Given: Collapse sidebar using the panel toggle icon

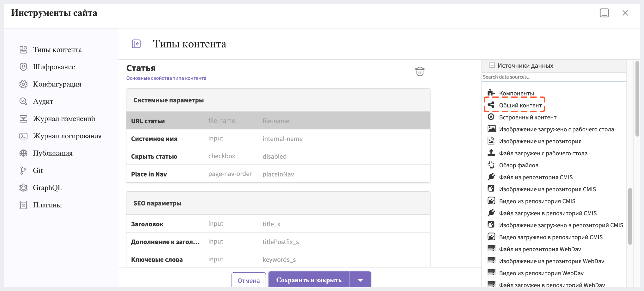Looking at the screenshot, I should point(136,44).
